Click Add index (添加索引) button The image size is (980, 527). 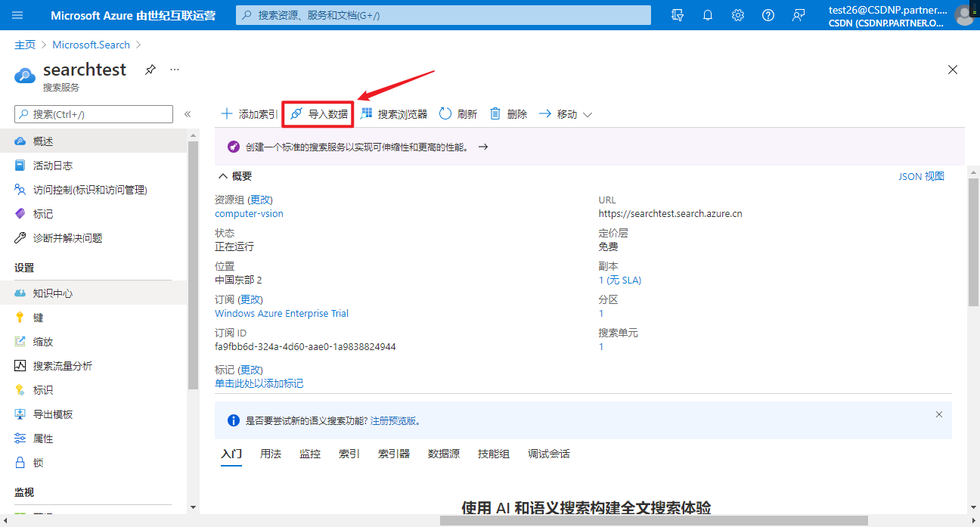pyautogui.click(x=249, y=114)
